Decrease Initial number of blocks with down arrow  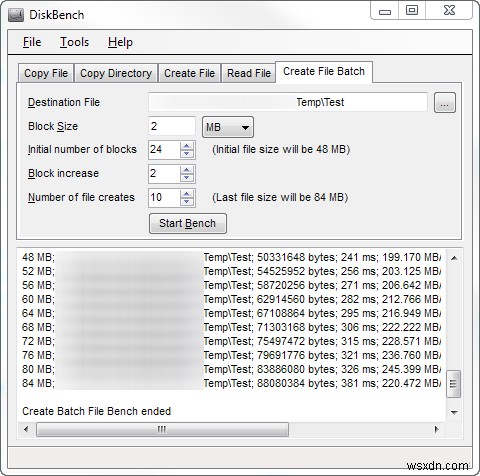[187, 154]
